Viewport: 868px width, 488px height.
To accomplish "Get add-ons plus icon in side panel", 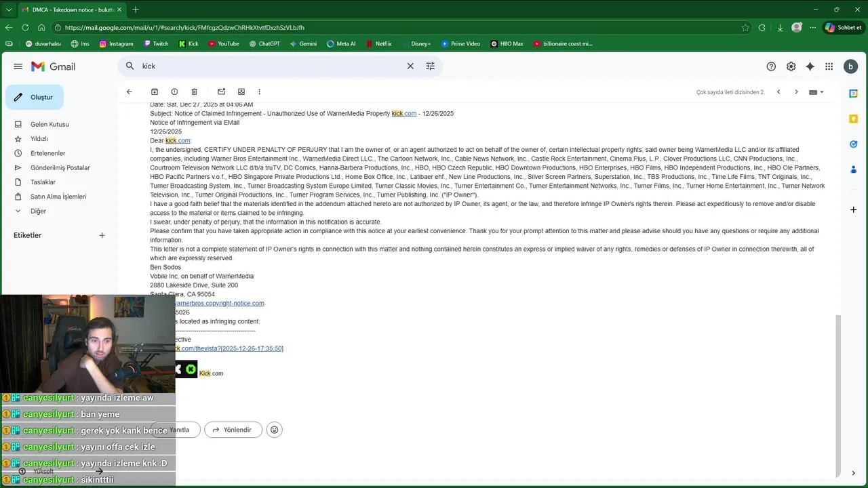I will click(854, 209).
